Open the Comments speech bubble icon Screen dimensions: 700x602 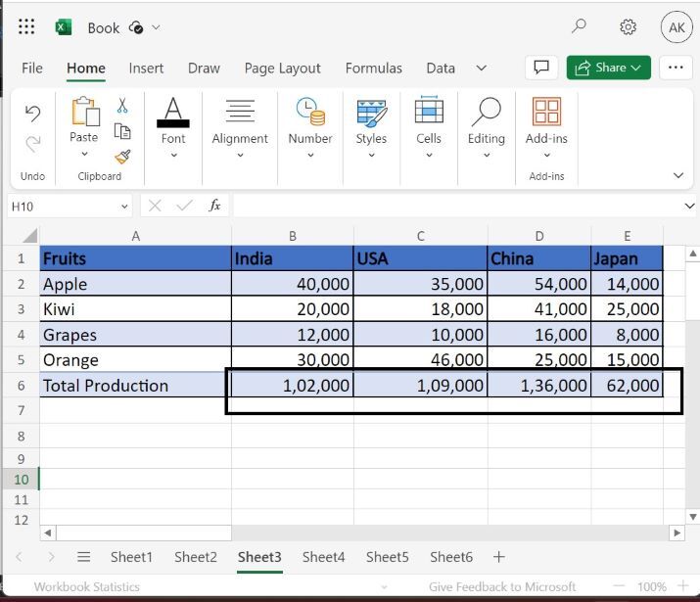539,68
